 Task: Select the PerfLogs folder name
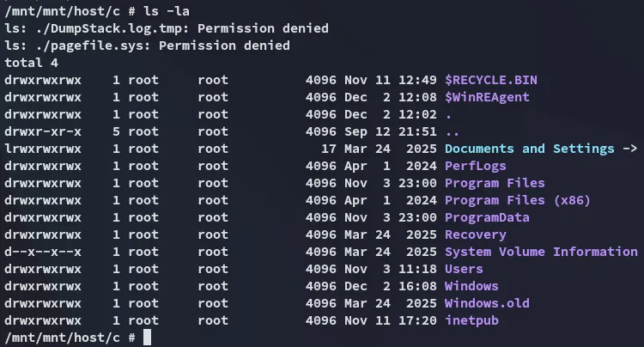475,167
